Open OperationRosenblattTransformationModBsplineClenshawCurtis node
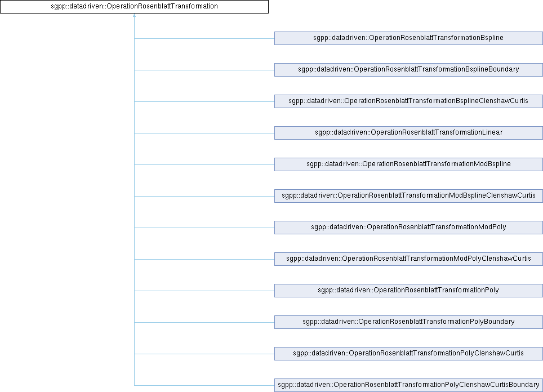The image size is (543, 392). click(408, 195)
